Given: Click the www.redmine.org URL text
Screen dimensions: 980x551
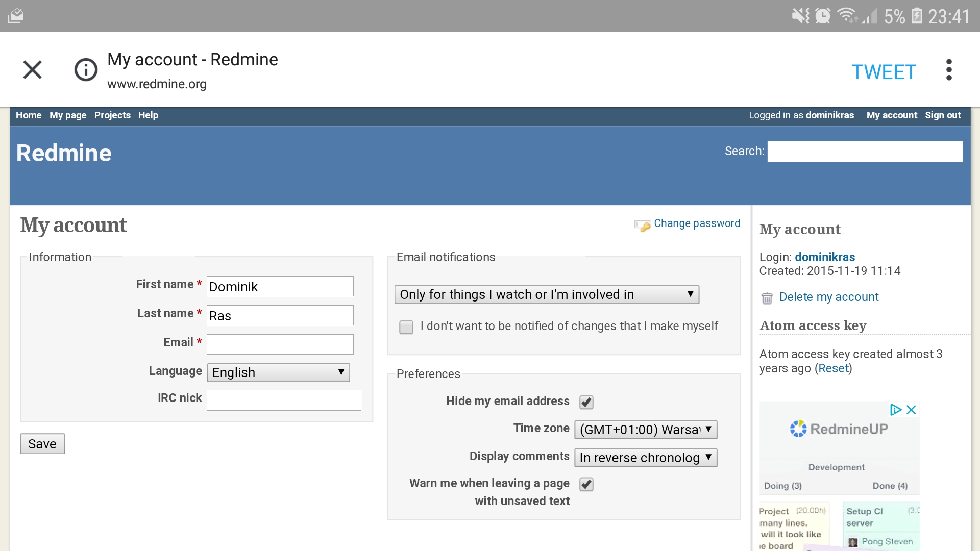Looking at the screenshot, I should click(x=157, y=84).
